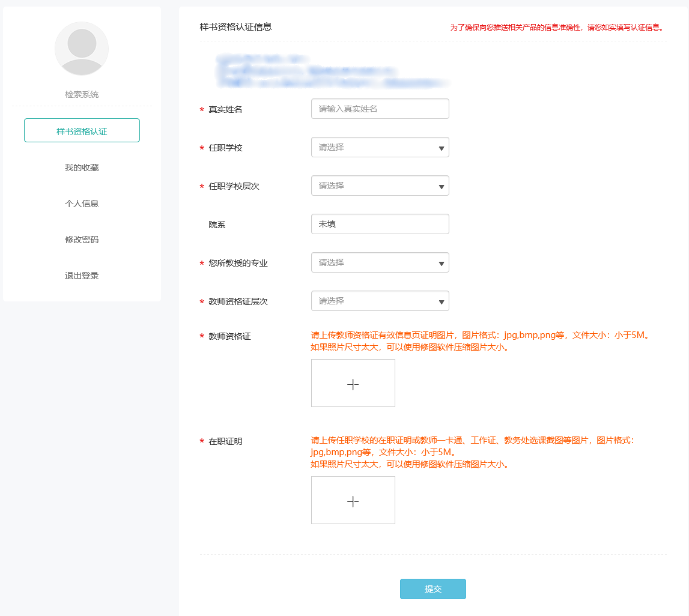
Task: Click the user avatar placeholder icon
Action: (82, 49)
